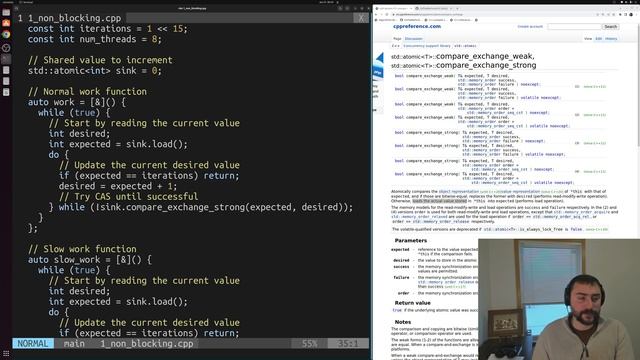Click the webcam video overlay
640x360 pixels.
tap(559, 299)
